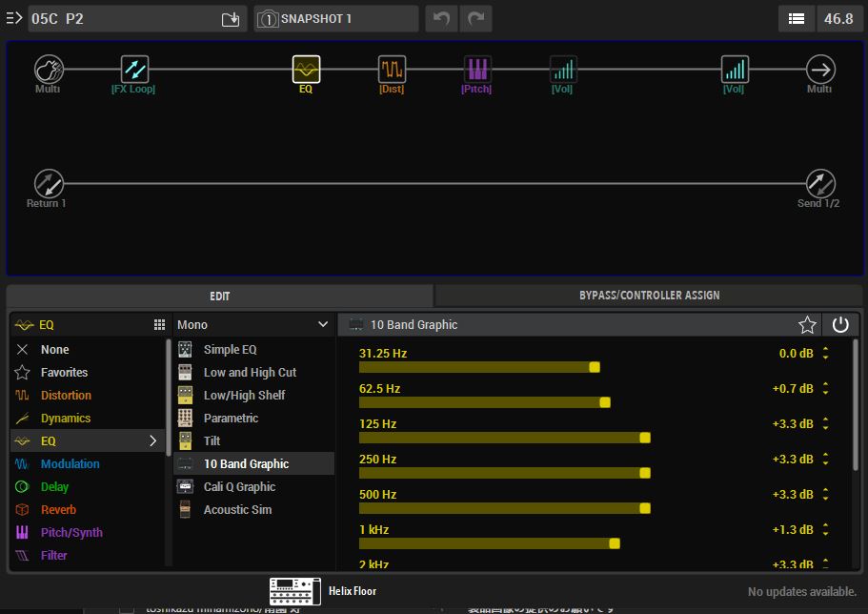Click the Return 1 block icon
The height and width of the screenshot is (614, 868).
tap(49, 183)
